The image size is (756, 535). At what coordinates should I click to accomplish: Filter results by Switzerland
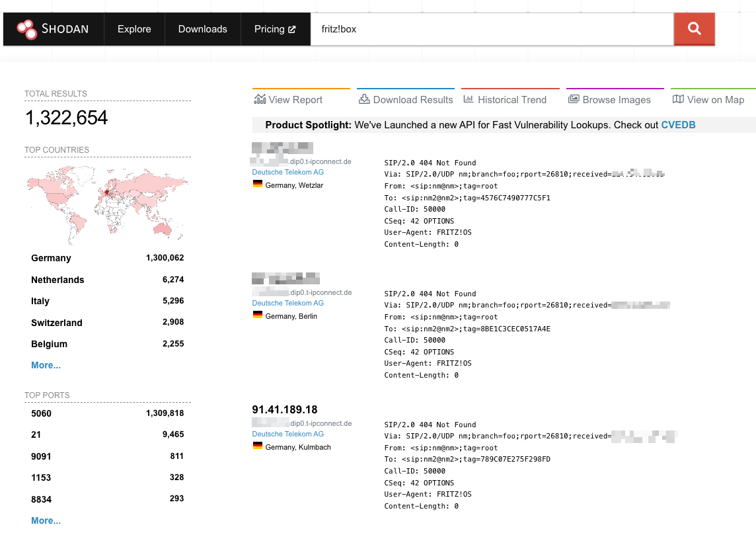(x=56, y=323)
